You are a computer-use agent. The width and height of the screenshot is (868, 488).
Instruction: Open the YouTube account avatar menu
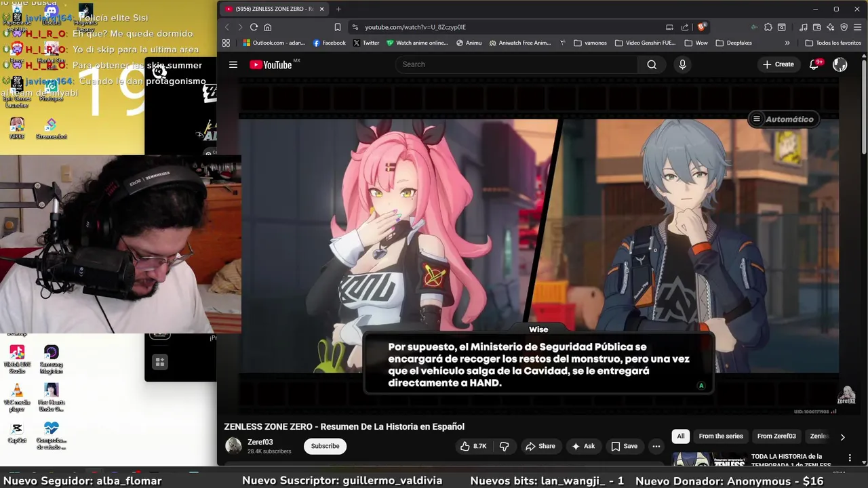tap(840, 64)
